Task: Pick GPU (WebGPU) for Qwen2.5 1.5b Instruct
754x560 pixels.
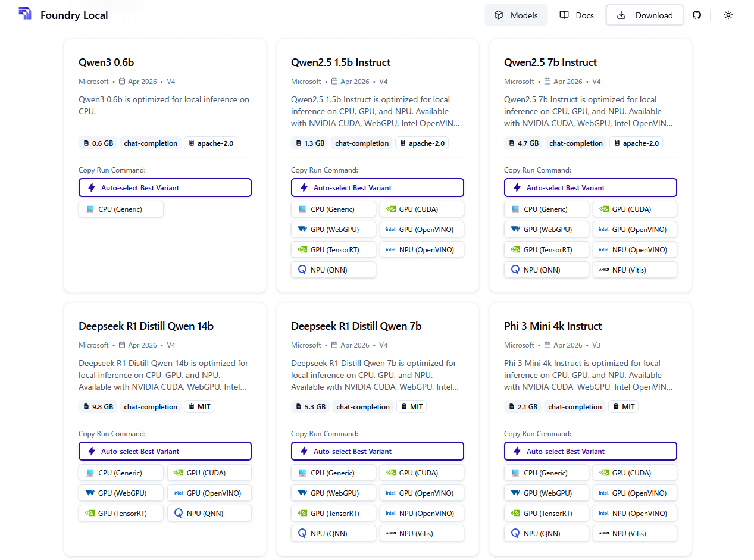Action: [333, 229]
